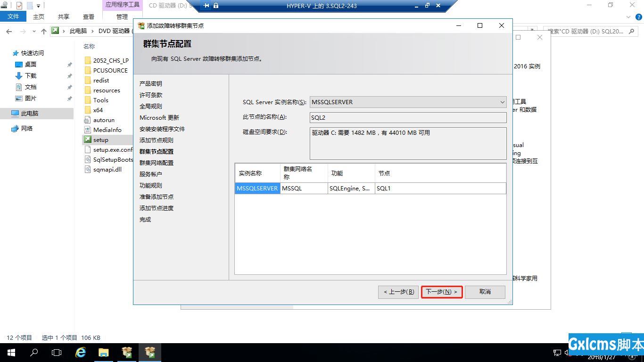
Task: Select the MSSQLSERVER cell in the instance table
Action: 257,188
